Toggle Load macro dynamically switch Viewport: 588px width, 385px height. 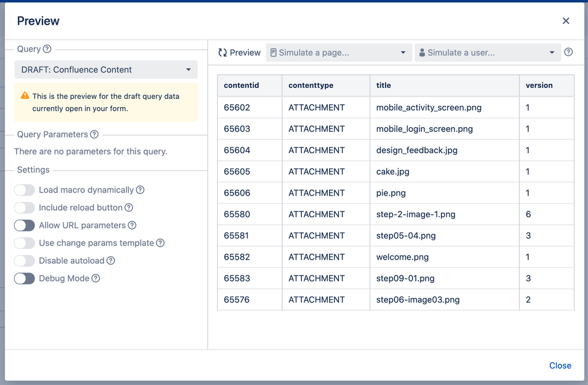(x=24, y=190)
